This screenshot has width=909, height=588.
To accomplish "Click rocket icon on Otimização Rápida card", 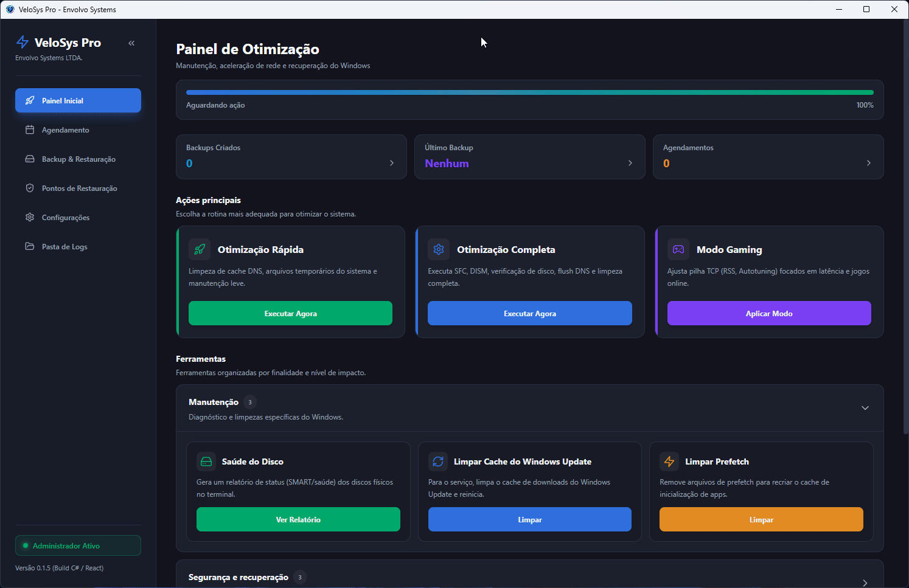I will click(200, 249).
